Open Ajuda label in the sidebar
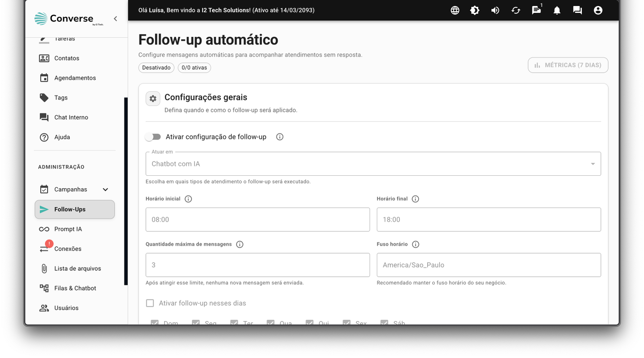644x358 pixels. [x=62, y=137]
